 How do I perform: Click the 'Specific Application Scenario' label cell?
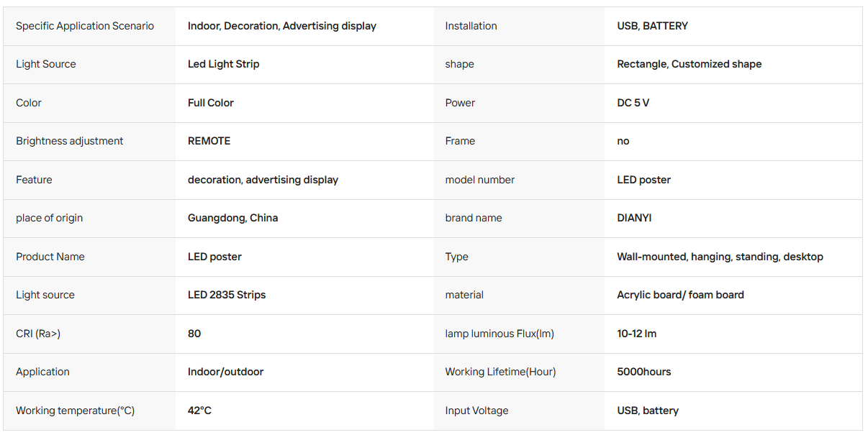89,26
